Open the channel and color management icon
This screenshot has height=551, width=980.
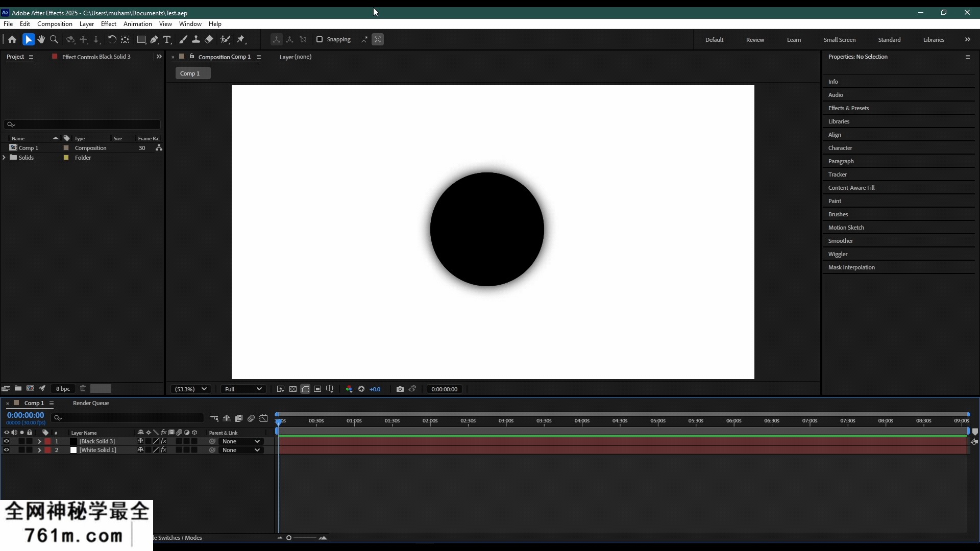(349, 389)
